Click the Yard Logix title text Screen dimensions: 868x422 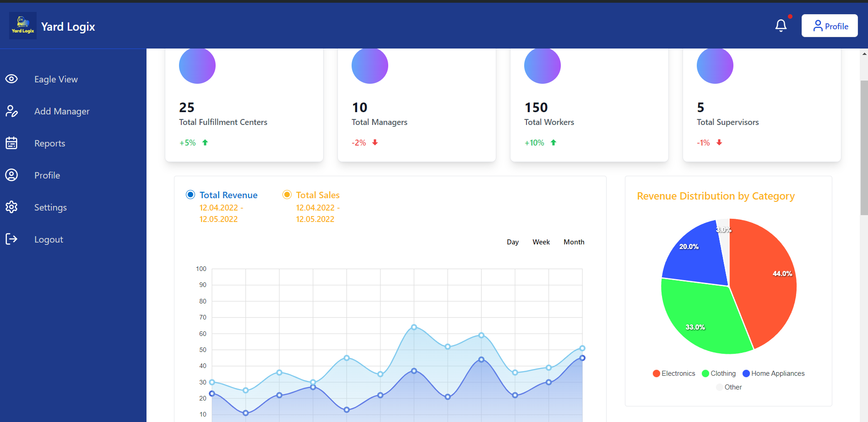pyautogui.click(x=68, y=27)
